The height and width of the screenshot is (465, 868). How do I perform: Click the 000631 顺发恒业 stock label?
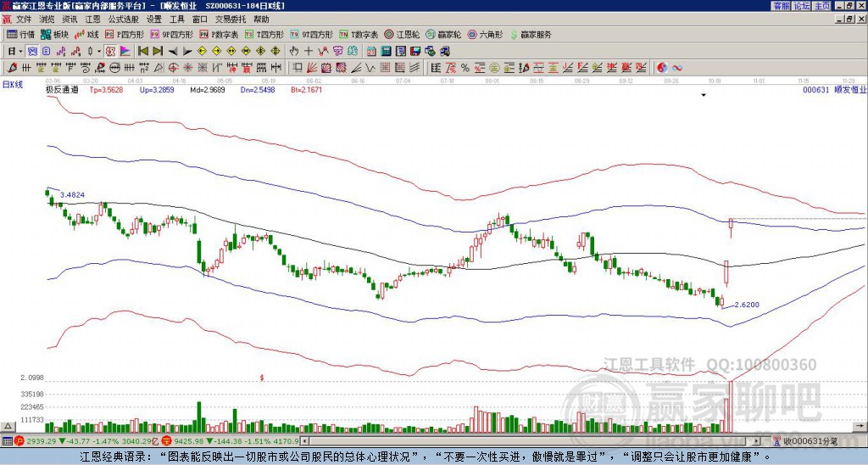click(834, 89)
